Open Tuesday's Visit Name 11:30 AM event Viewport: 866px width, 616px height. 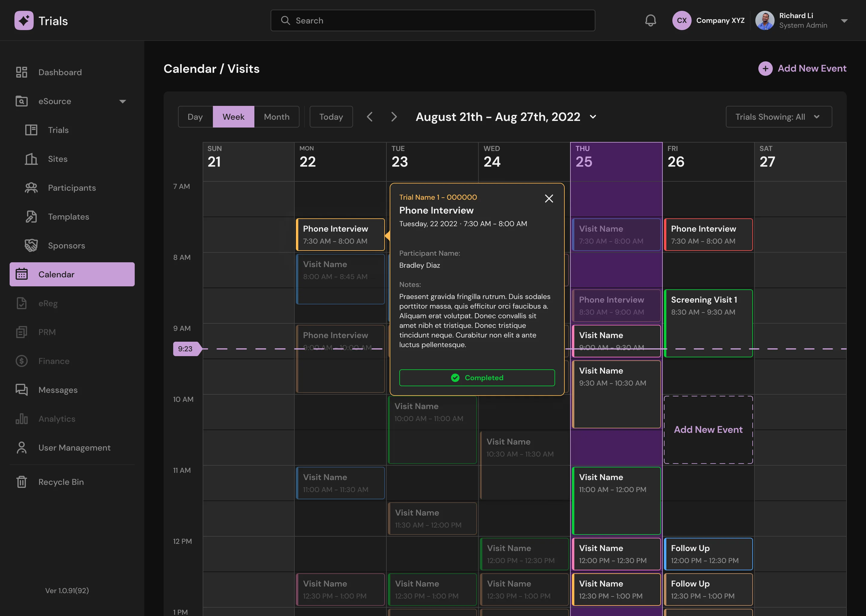click(432, 519)
